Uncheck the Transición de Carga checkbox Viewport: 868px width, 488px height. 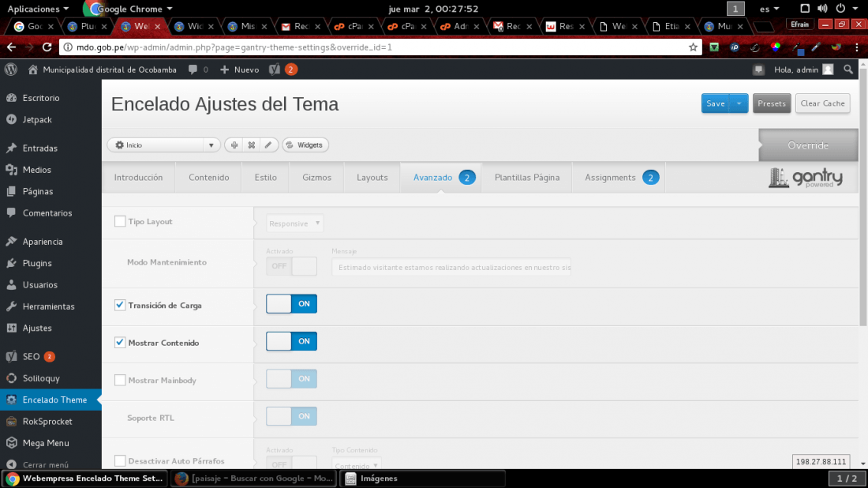pyautogui.click(x=120, y=306)
